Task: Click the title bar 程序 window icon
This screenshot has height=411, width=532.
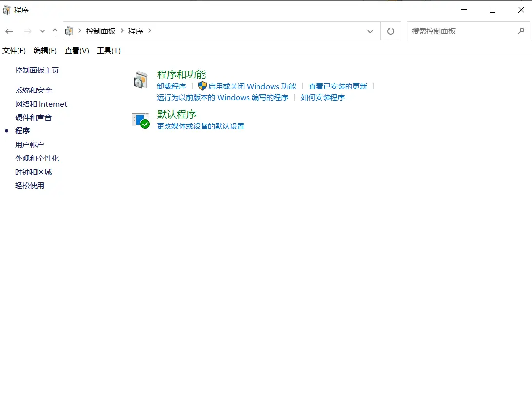Action: (6, 10)
